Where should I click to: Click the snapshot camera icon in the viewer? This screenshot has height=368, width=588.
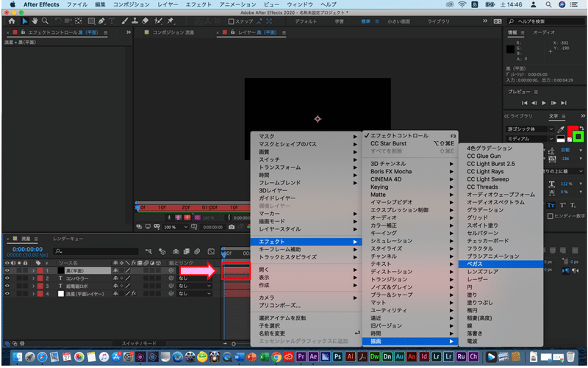[232, 227]
